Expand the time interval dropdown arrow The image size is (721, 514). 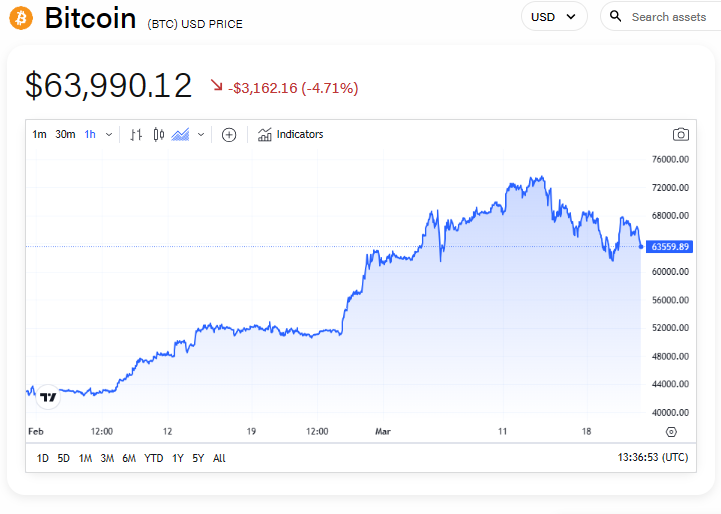click(x=109, y=135)
